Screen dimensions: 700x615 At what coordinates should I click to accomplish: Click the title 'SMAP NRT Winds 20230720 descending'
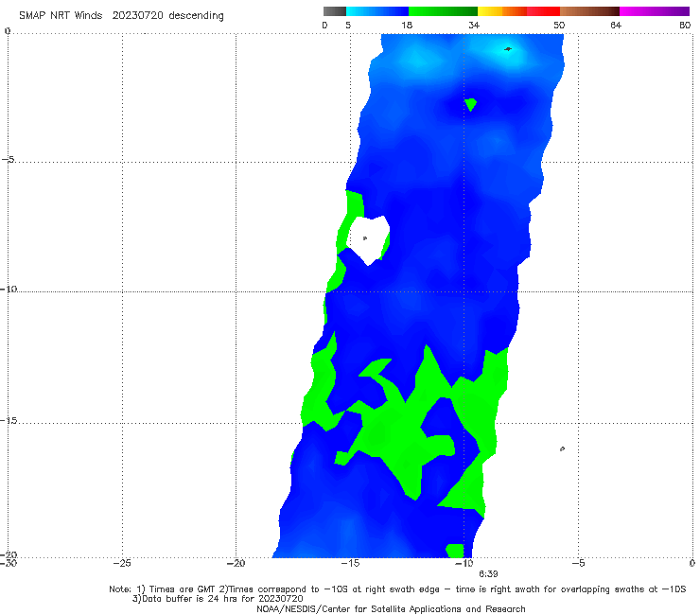pyautogui.click(x=121, y=15)
